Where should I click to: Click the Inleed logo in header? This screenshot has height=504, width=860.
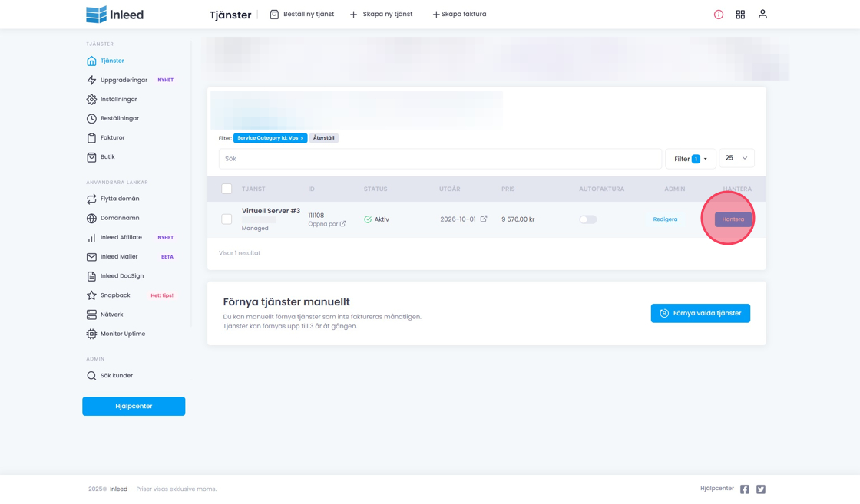[114, 15]
